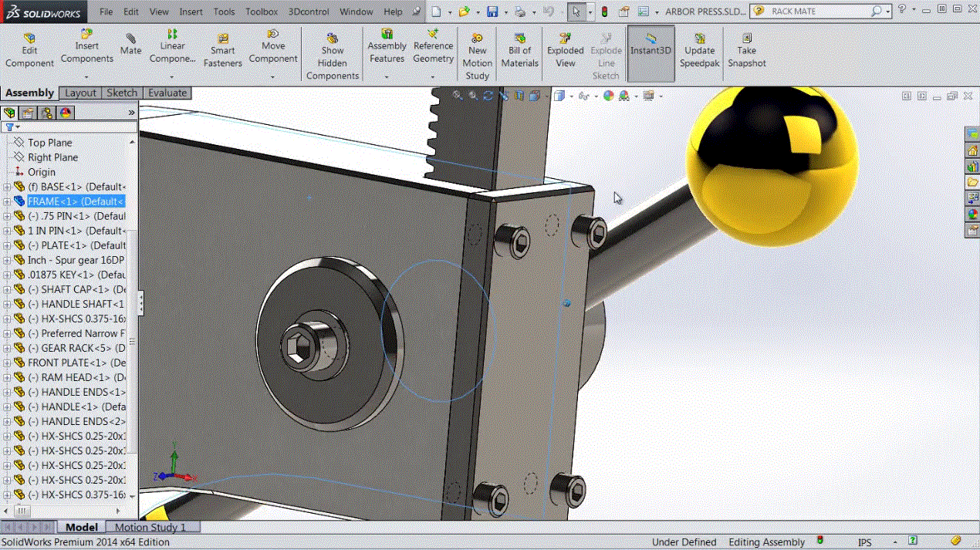Click Take Snapshot
The image size is (980, 550).
746,51
